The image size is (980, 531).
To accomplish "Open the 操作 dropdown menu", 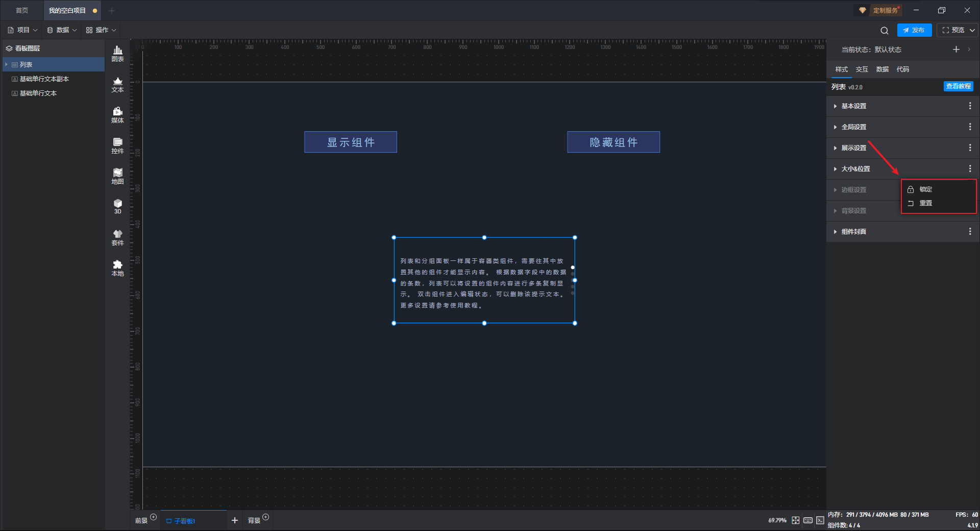I will [101, 30].
